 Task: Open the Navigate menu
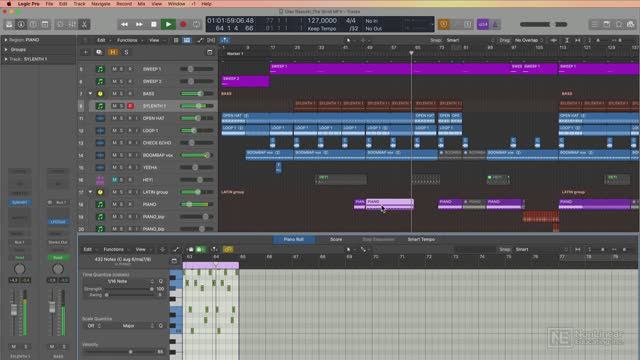coord(101,4)
